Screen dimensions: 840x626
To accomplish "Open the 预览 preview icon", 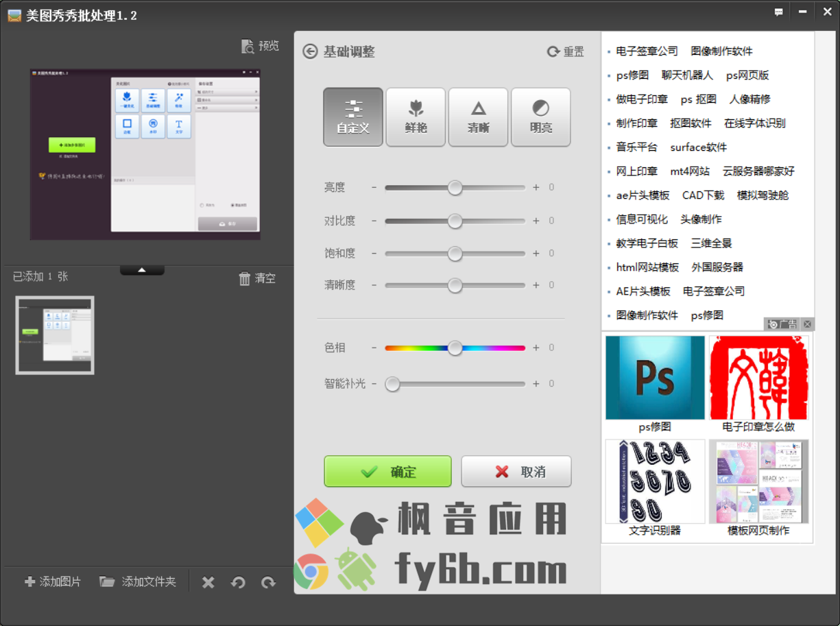I will (248, 46).
